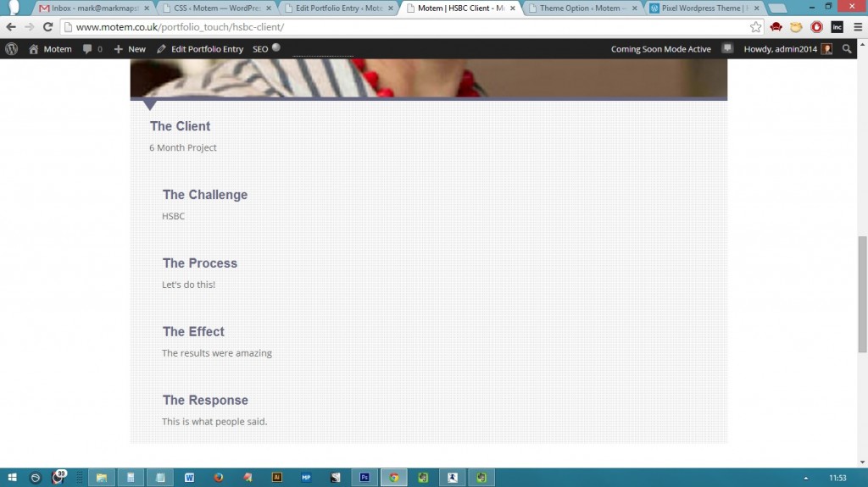The image size is (868, 487).
Task: Open the WordPress logo menu
Action: [12, 49]
